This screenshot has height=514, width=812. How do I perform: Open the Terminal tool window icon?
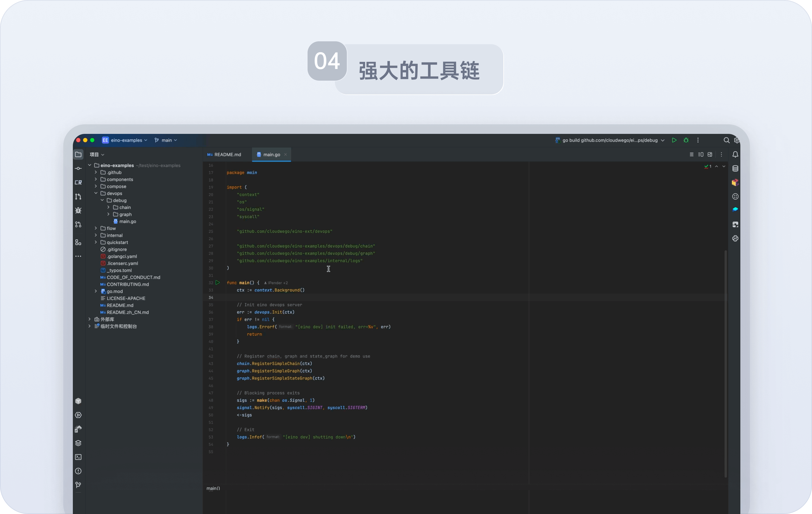[x=78, y=457]
